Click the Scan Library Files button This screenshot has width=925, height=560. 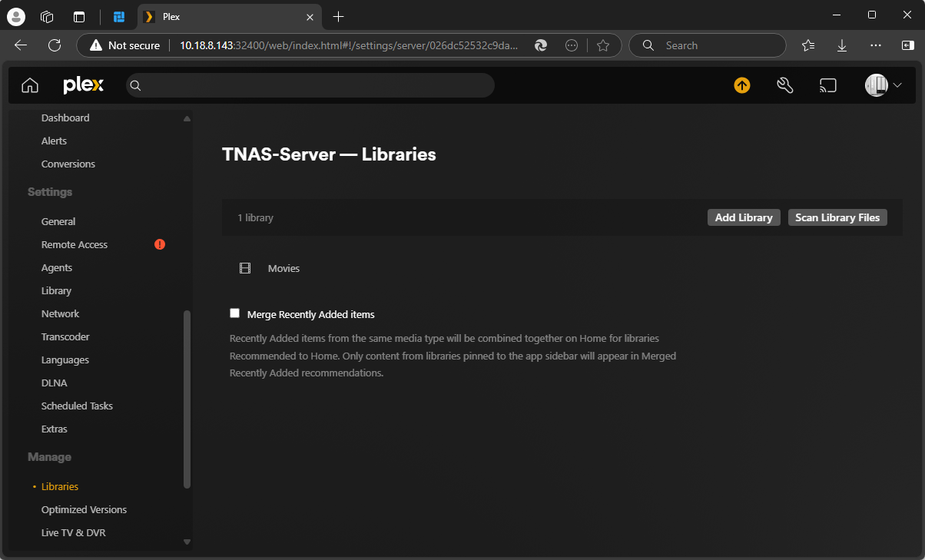837,217
